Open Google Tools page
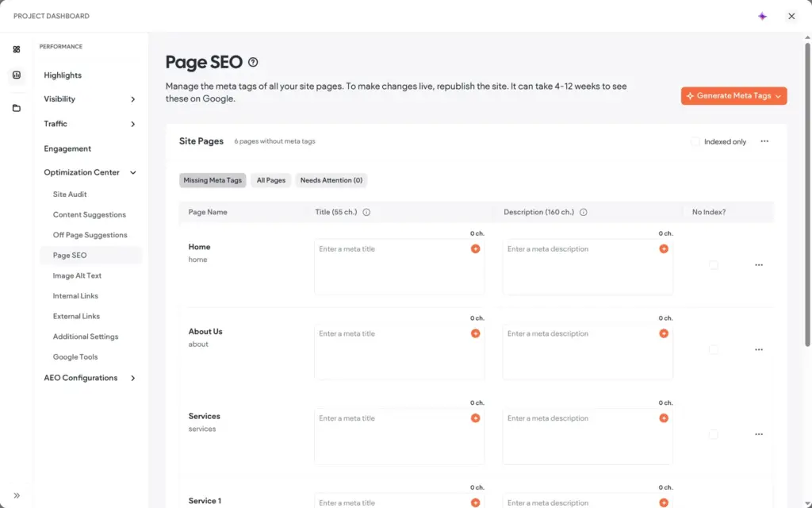This screenshot has width=812, height=508. click(75, 356)
